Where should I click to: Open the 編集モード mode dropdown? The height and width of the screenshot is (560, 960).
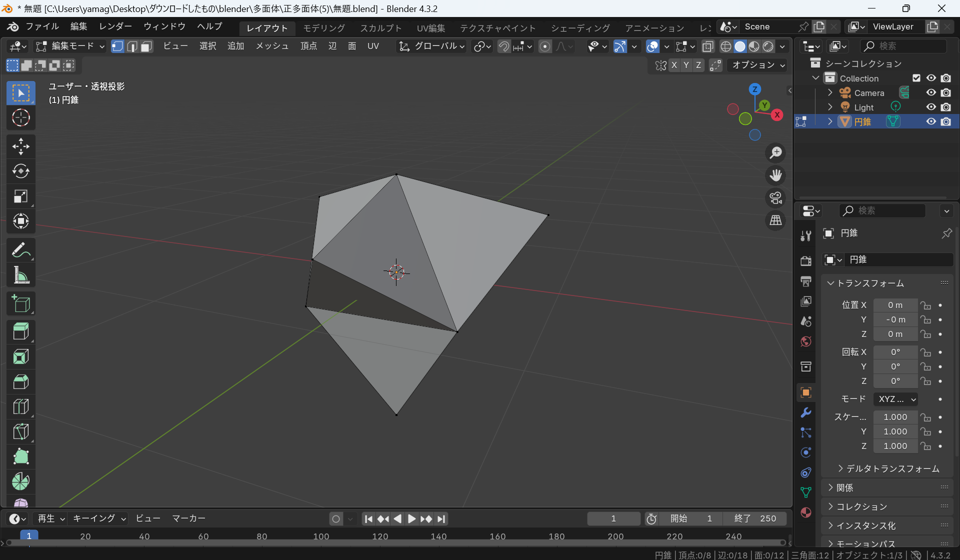[70, 46]
